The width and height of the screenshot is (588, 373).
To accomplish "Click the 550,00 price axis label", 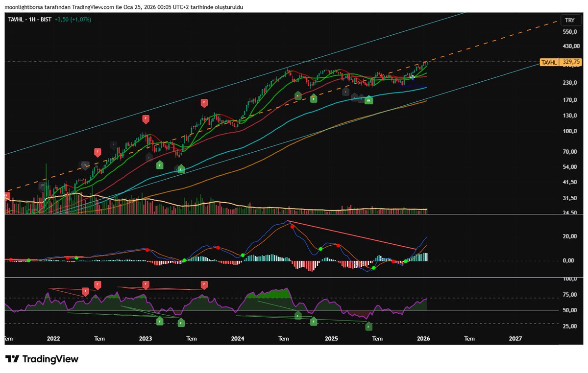I will 570,32.
